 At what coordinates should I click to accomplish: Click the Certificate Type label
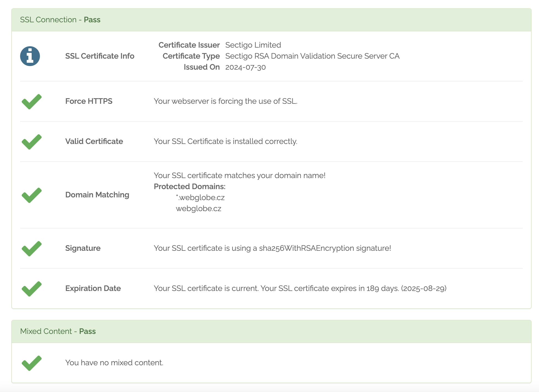tap(191, 56)
